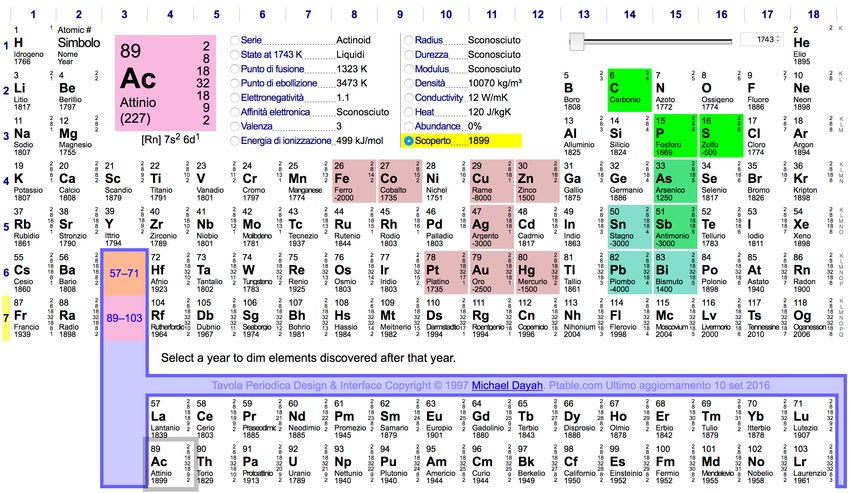Open the lanthanides 57–71 block
The image size is (850, 493).
point(124,273)
